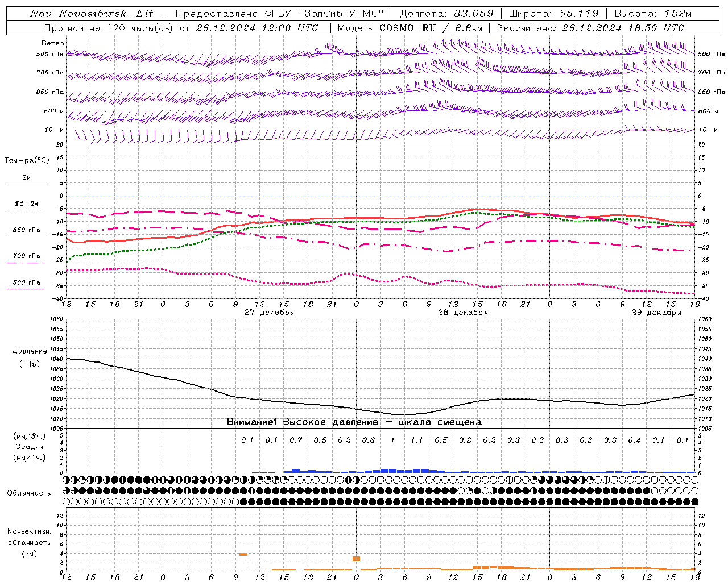This screenshot has height=582, width=728.
Task: Click the orange convective bar near 4 km
Action: [x=243, y=554]
